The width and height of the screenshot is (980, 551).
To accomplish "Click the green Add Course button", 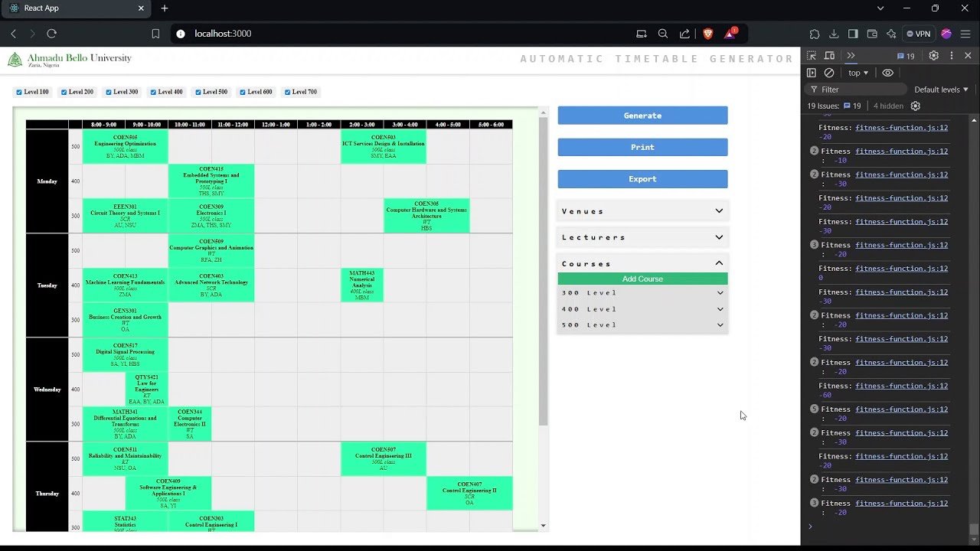I will pos(642,279).
